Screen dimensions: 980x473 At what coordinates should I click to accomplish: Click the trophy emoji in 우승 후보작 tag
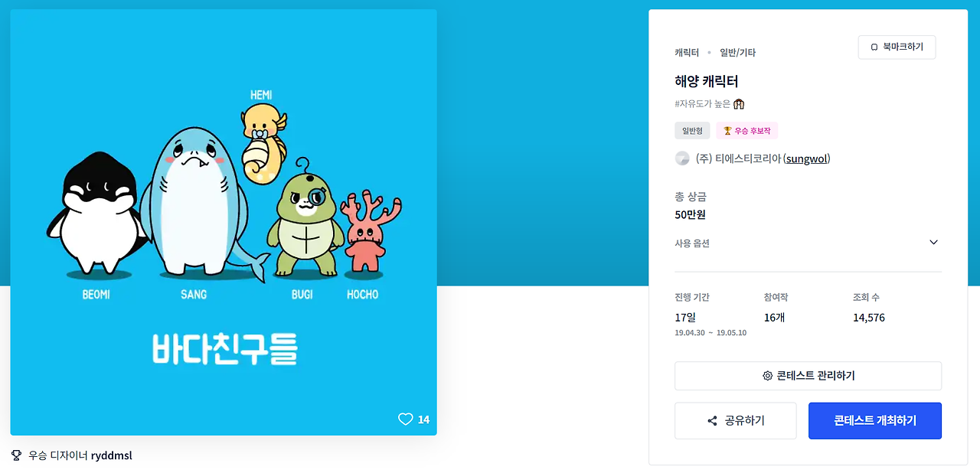[x=727, y=131]
